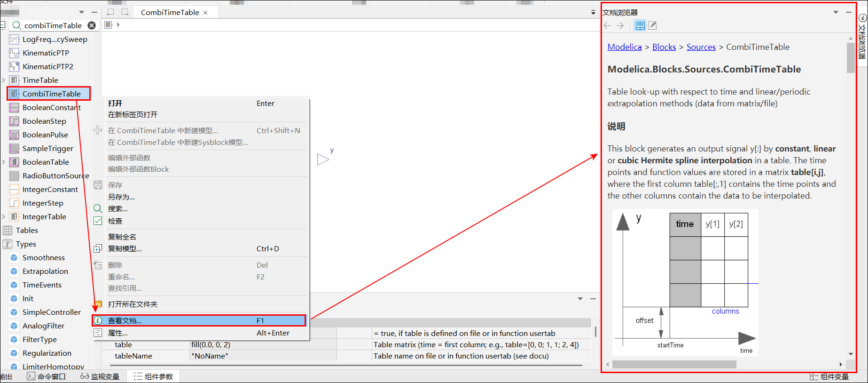Switch to the 组件参数 tab
The width and height of the screenshot is (868, 383).
(x=153, y=376)
